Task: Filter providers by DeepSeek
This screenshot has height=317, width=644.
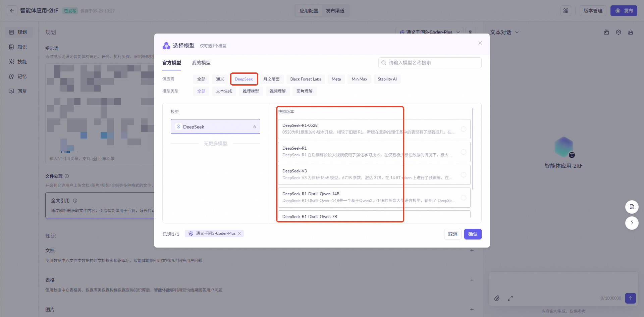Action: coord(244,79)
